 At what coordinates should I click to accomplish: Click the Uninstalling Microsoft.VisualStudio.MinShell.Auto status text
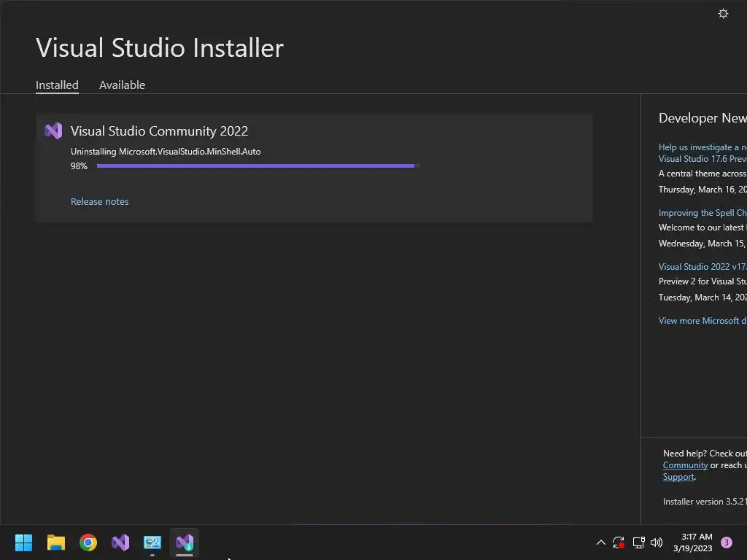click(166, 152)
